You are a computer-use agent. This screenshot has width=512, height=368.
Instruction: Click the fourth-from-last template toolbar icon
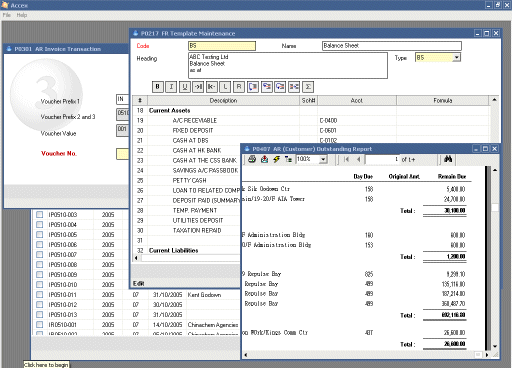tap(267, 87)
